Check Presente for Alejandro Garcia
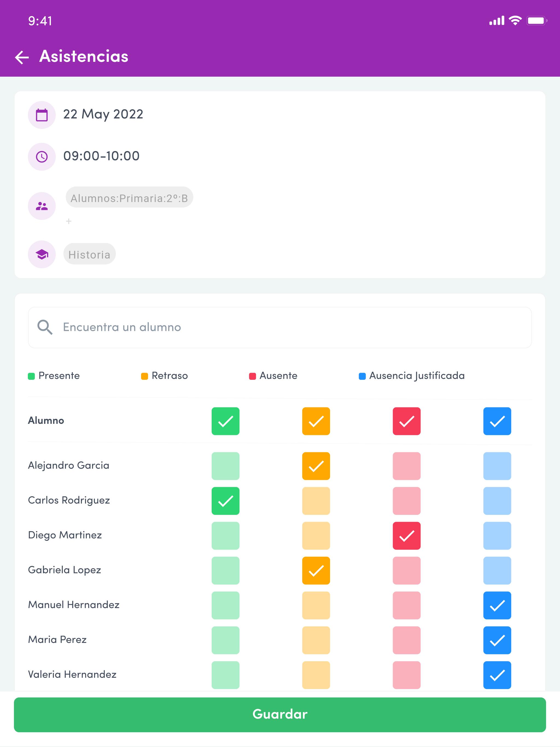The width and height of the screenshot is (560, 747). click(x=226, y=466)
